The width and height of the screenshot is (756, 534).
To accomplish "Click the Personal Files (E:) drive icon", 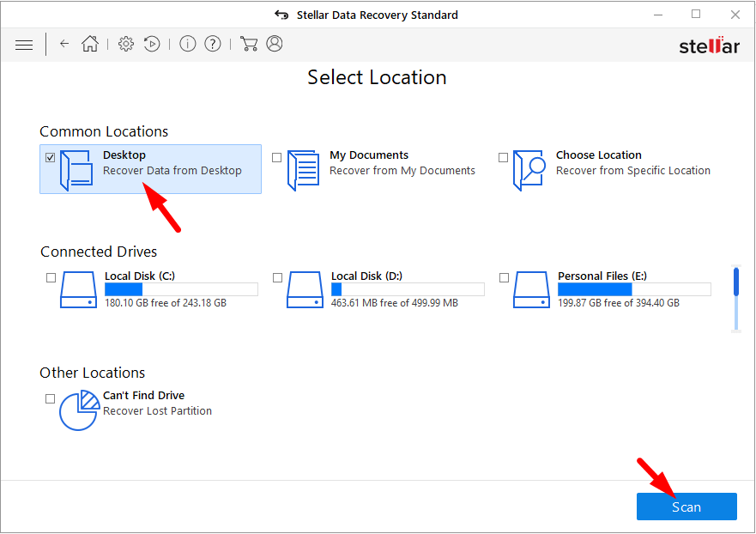I will [x=531, y=289].
